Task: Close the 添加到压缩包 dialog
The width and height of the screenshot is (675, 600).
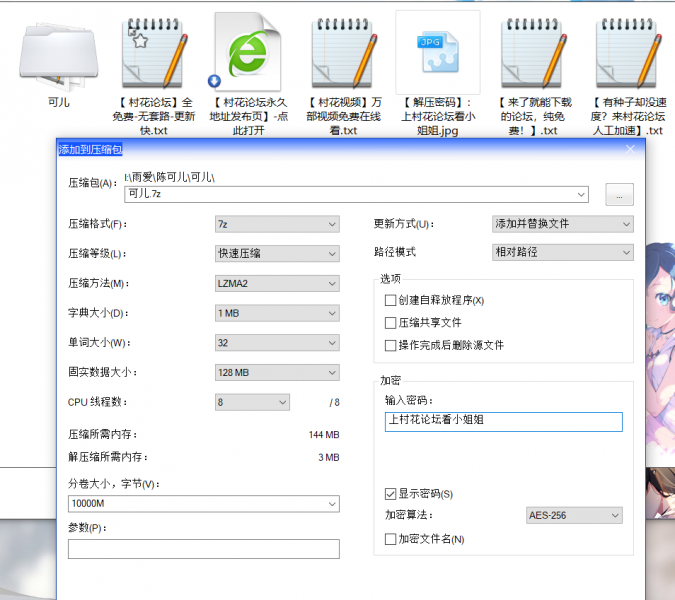Action: pyautogui.click(x=630, y=149)
